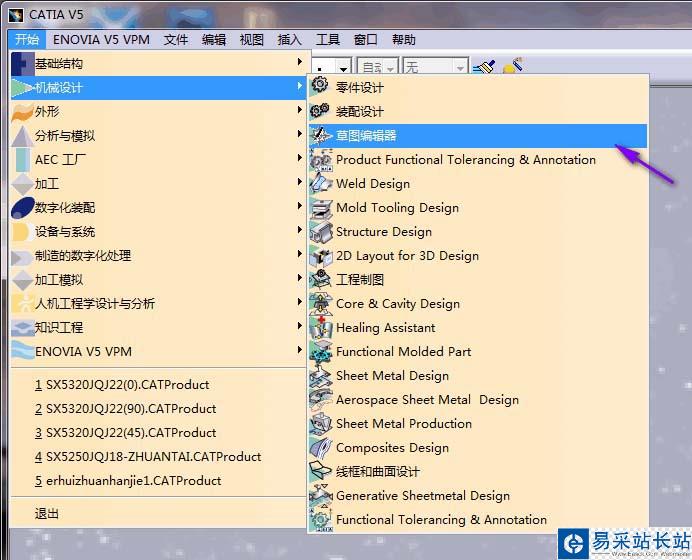Choose Structure Design from the submenu
The image size is (692, 560).
click(478, 232)
